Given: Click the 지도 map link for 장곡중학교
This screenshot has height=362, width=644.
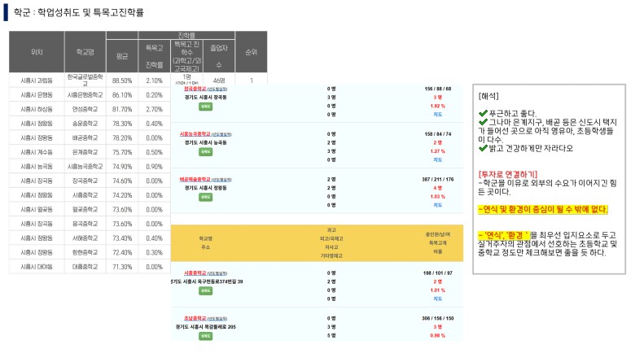Looking at the screenshot, I should tap(438, 115).
